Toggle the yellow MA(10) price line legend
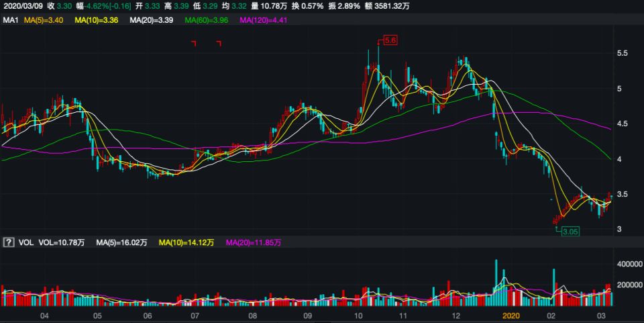This screenshot has width=644, height=323. coord(97,20)
